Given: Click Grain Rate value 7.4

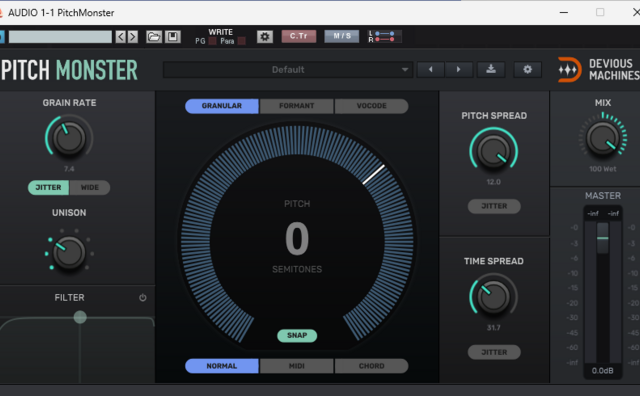Looking at the screenshot, I should point(69,169).
